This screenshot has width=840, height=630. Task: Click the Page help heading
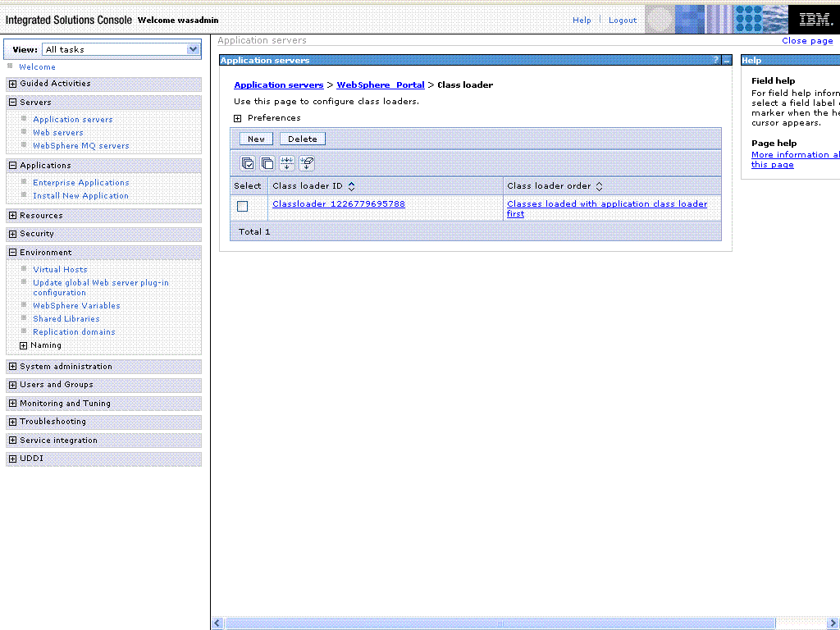774,143
